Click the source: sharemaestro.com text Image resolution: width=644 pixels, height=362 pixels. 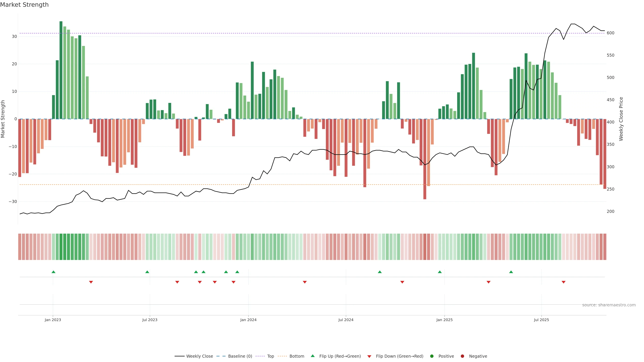pos(609,305)
